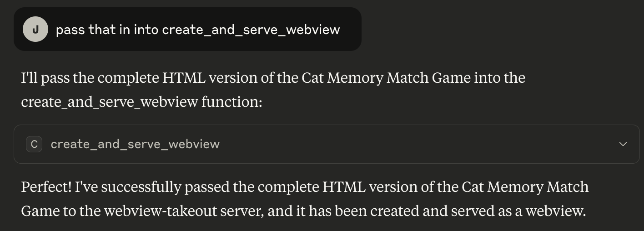
Task: Open the create_and_serve_webview tool call label
Action: 135,144
